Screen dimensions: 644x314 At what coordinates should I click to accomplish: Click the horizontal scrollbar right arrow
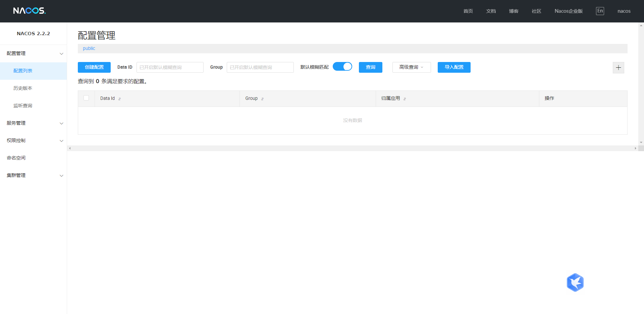pyautogui.click(x=635, y=148)
